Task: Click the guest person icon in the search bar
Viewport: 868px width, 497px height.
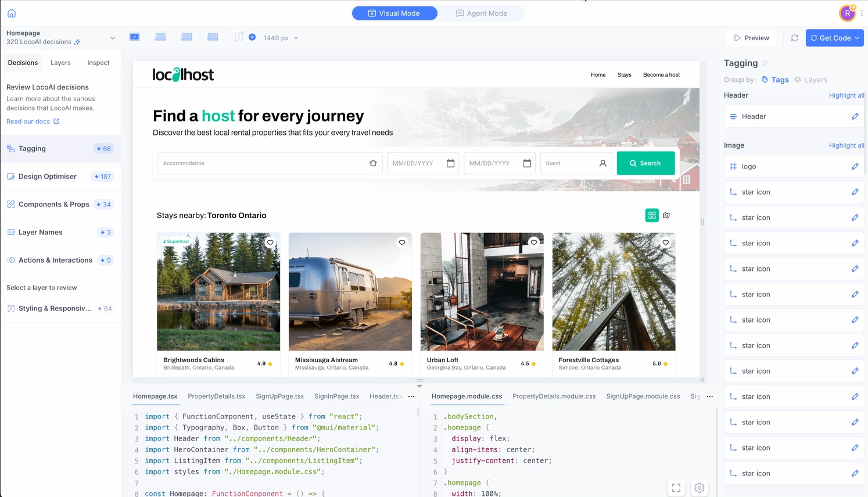Action: (x=603, y=163)
